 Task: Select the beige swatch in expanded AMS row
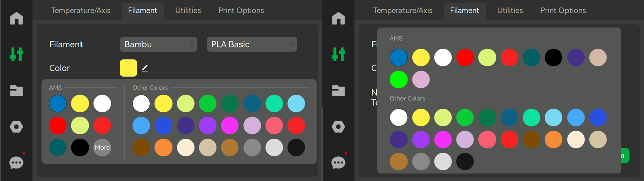coord(598,58)
